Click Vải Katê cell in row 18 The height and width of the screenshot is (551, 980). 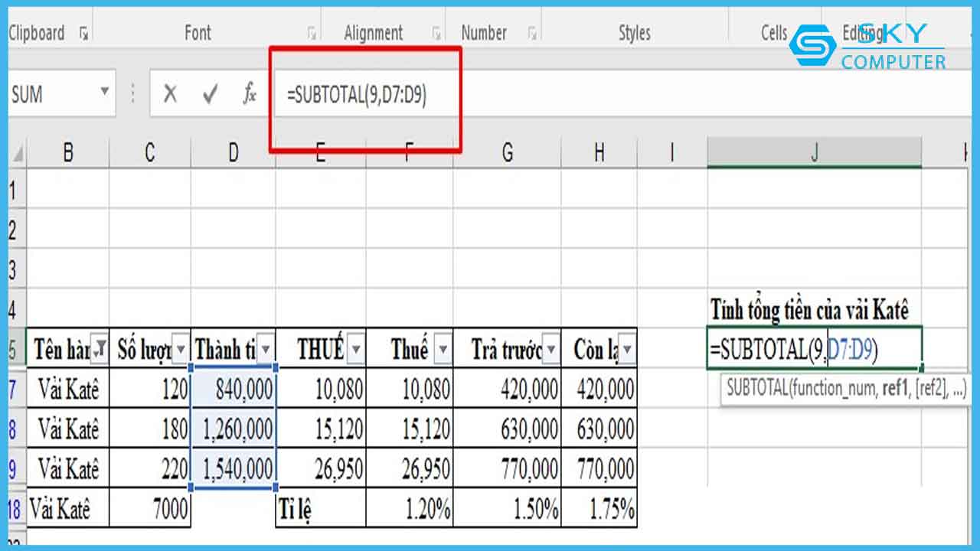pyautogui.click(x=68, y=508)
